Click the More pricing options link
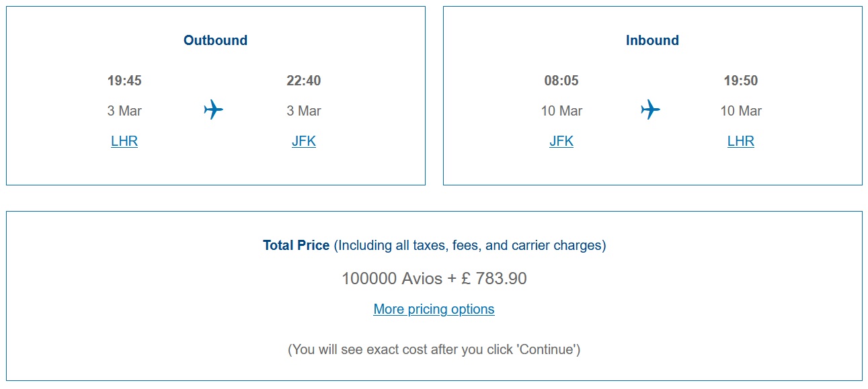The width and height of the screenshot is (868, 389). coord(434,309)
